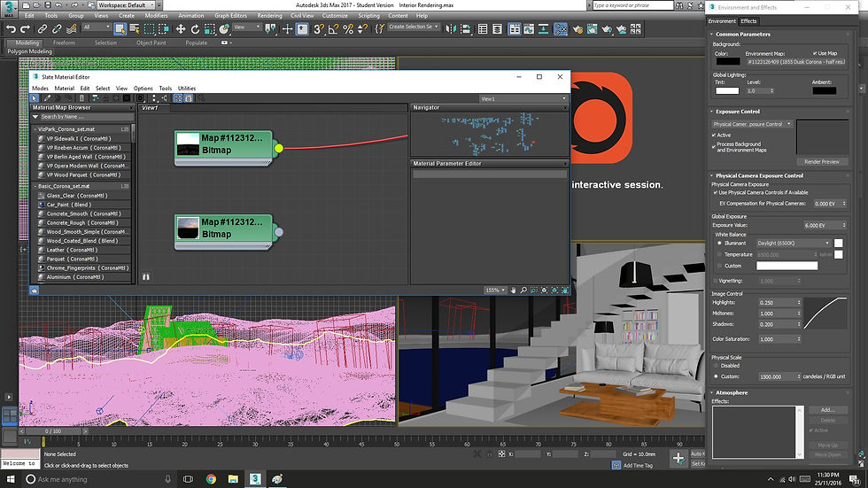Click the Slate editor eyedropper pick-material icon
Viewport: 868px width, 488px height.
coord(47,98)
